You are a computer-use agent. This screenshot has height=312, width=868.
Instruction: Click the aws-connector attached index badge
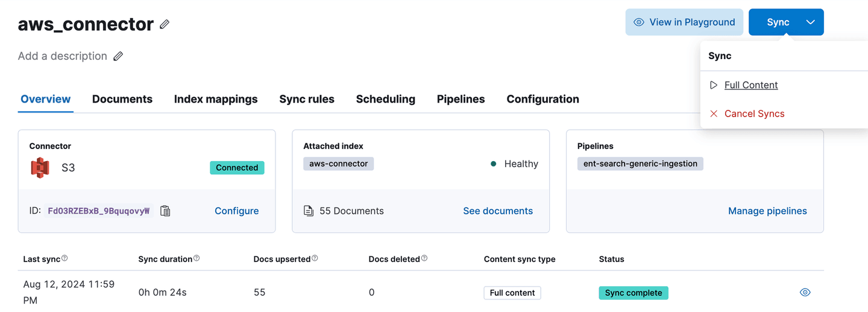coord(338,164)
